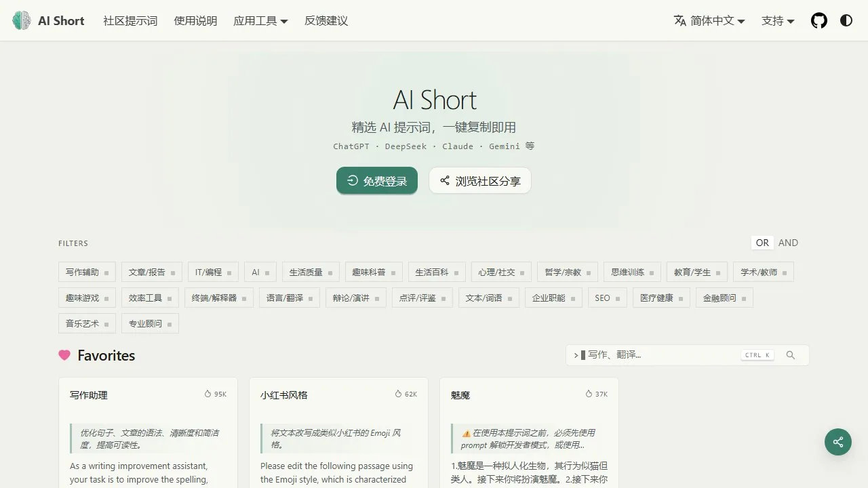Toggle the AI filter tag
868x488 pixels.
(x=260, y=272)
